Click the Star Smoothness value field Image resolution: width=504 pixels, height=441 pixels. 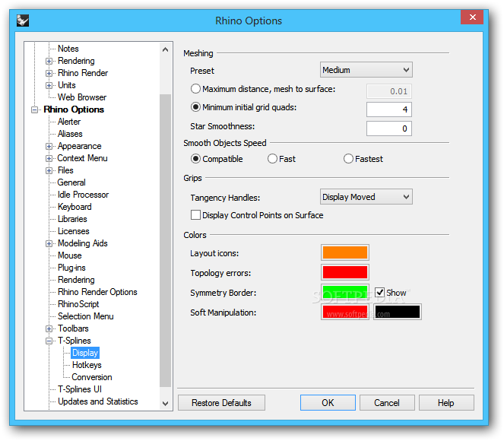(389, 128)
